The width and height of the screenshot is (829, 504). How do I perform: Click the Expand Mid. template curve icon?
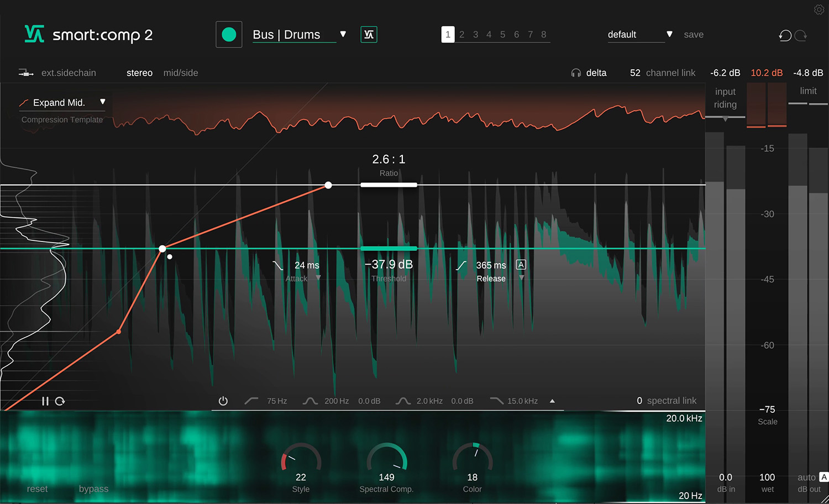pyautogui.click(x=24, y=103)
